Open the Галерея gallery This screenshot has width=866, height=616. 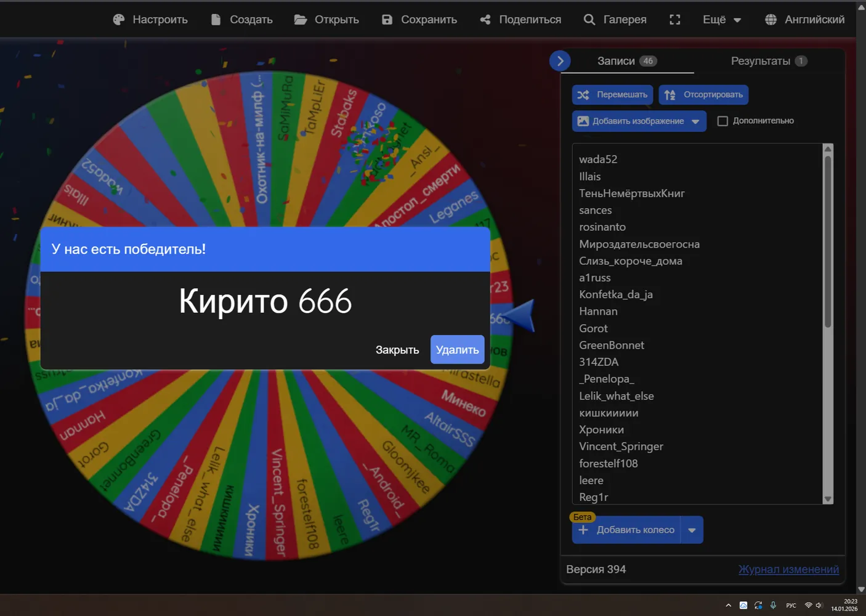click(x=615, y=20)
